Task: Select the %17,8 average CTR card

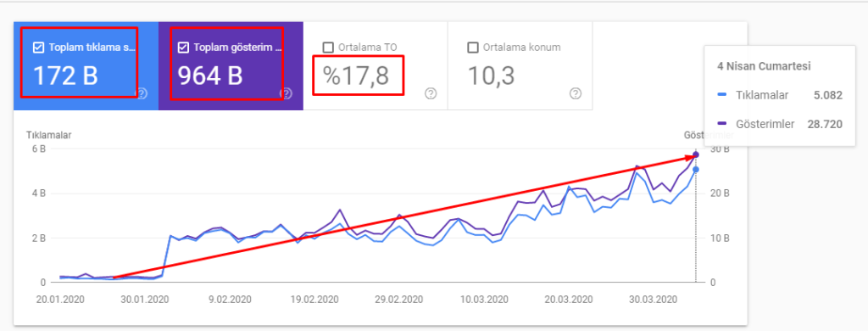Action: 376,66
